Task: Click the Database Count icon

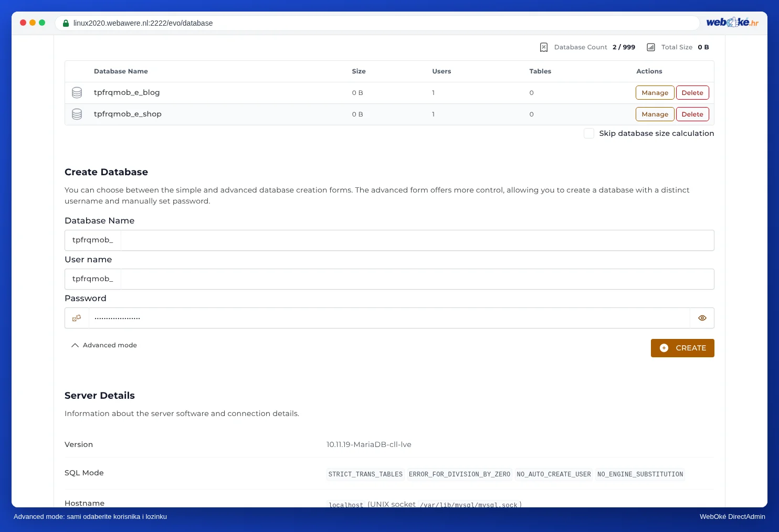Action: tap(544, 47)
